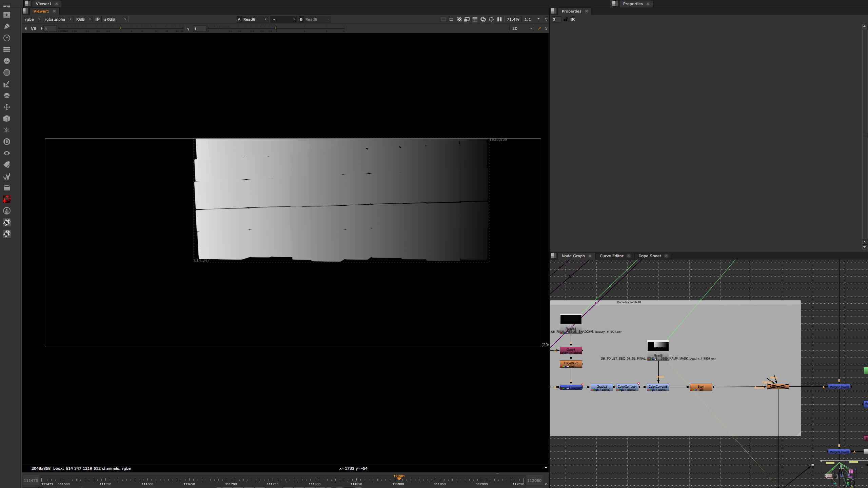Toggle the IP input process button
Screen dimensions: 868x488
pyautogui.click(x=97, y=19)
